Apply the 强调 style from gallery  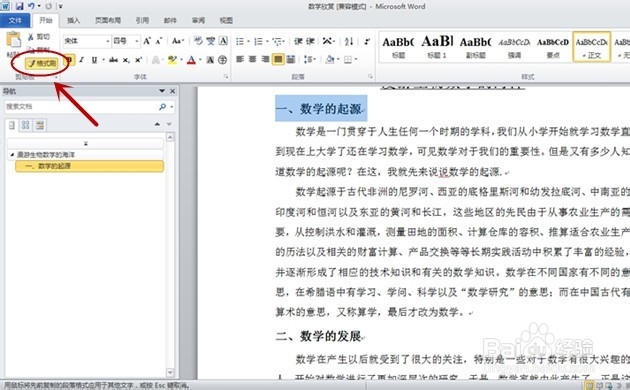tap(514, 47)
